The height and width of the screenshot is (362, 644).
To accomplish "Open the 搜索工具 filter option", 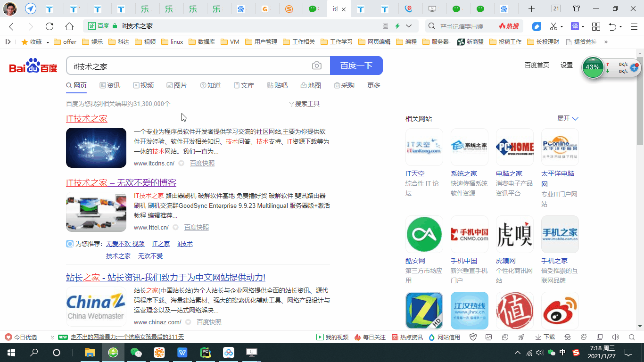I will [x=304, y=104].
